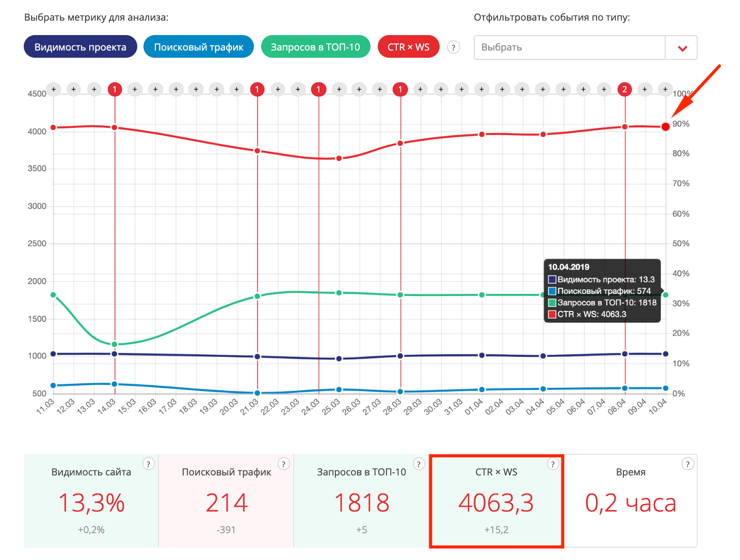Open help icon on Видимость сайта card
The height and width of the screenshot is (560, 740).
(148, 464)
